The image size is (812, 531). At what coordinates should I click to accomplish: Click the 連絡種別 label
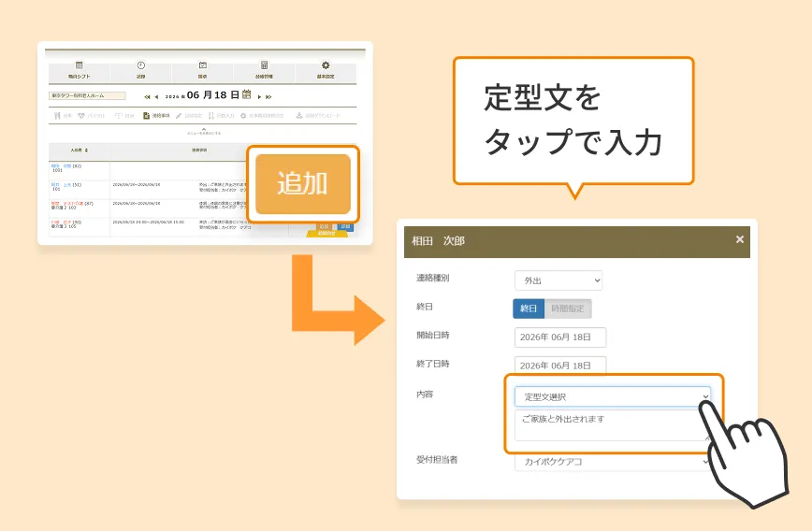pyautogui.click(x=432, y=278)
